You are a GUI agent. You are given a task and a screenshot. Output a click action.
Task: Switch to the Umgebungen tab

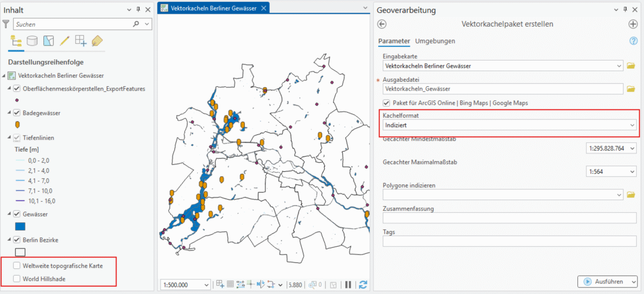(x=435, y=41)
